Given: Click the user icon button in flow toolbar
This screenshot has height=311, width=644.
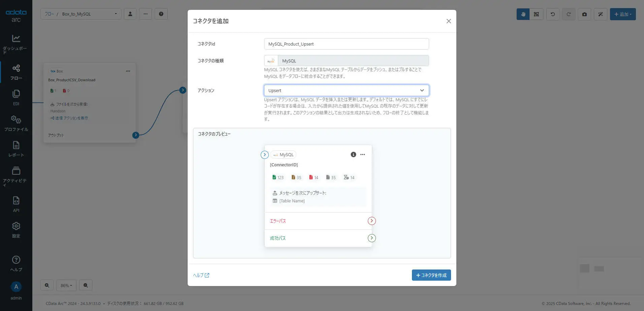Looking at the screenshot, I should (130, 14).
